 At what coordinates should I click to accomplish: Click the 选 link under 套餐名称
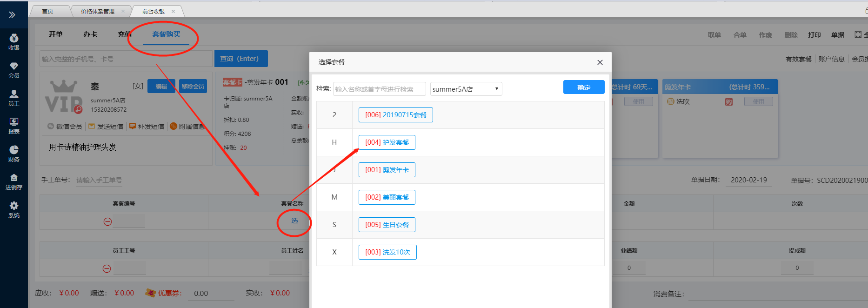(x=294, y=221)
